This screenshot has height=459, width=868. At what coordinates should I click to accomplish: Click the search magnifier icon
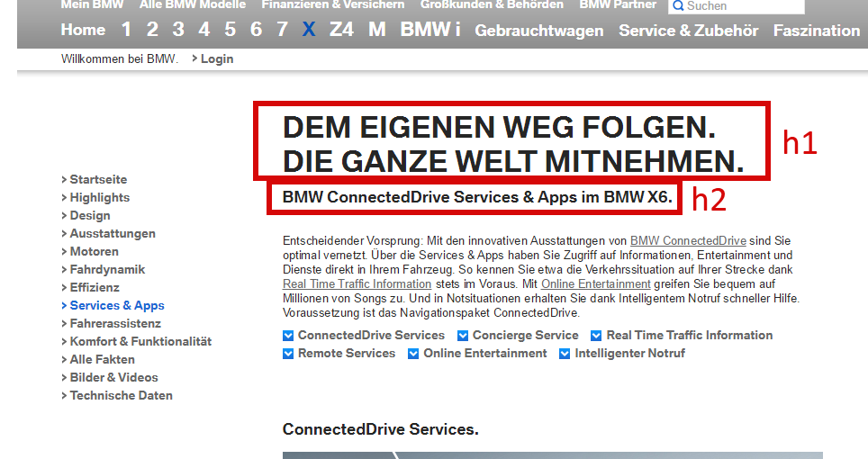[678, 6]
